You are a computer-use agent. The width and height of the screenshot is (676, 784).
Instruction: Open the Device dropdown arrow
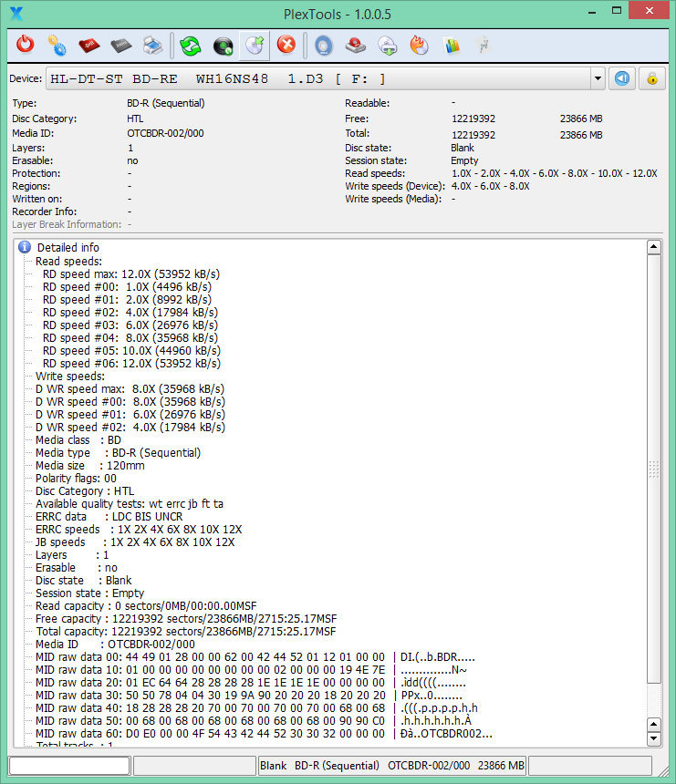[598, 78]
